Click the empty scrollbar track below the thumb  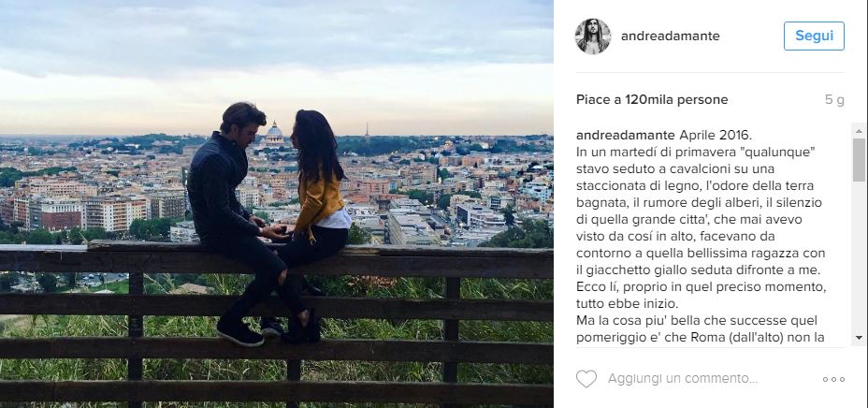pos(859,255)
